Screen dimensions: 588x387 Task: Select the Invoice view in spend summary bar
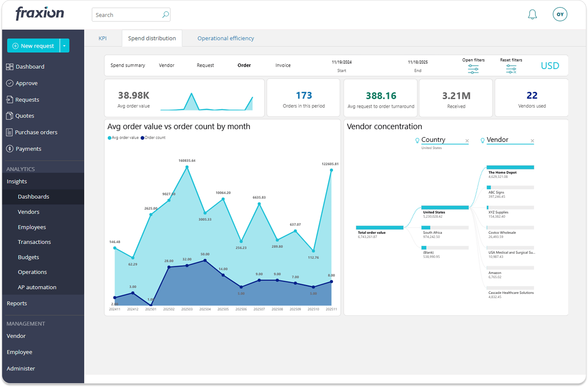pos(283,65)
